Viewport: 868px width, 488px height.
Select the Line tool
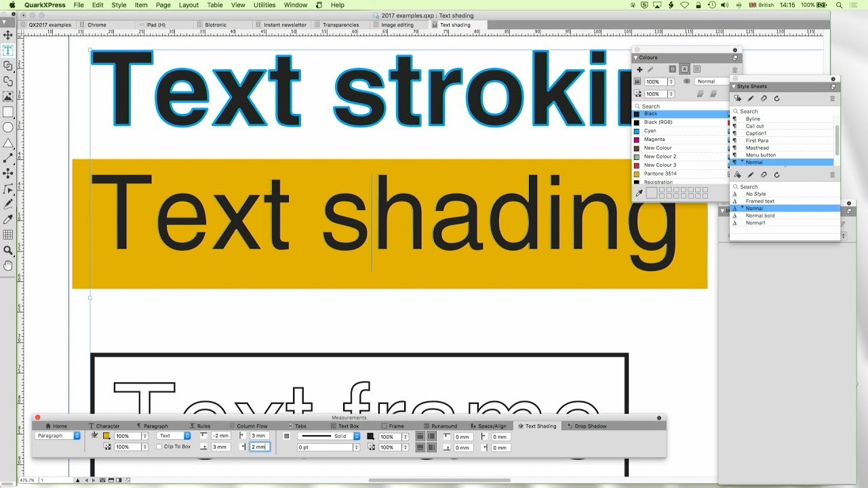point(8,158)
